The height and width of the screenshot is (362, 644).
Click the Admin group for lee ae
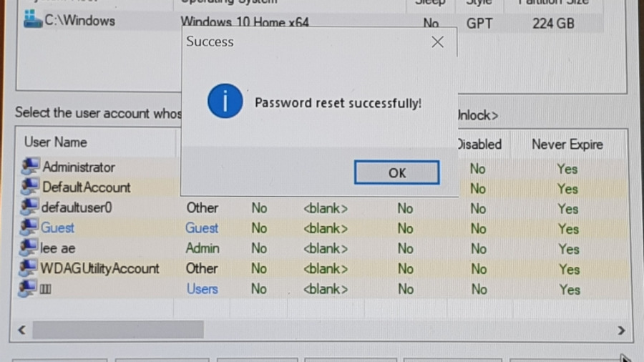tap(203, 248)
